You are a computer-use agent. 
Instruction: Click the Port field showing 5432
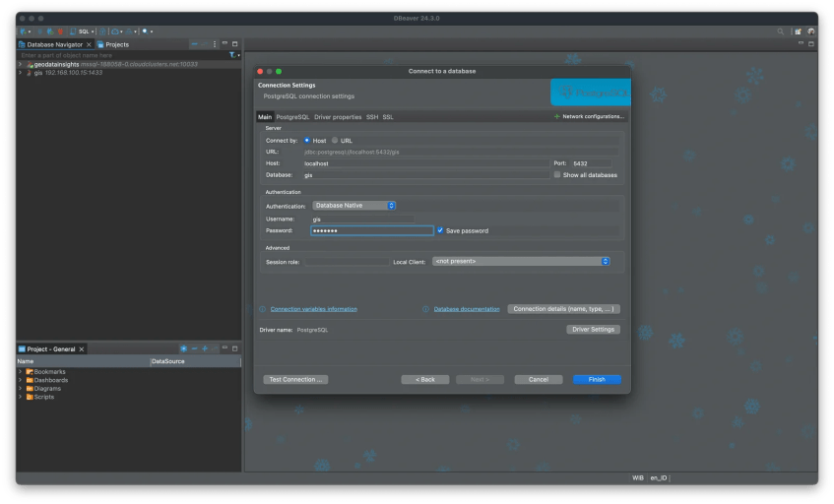[592, 163]
